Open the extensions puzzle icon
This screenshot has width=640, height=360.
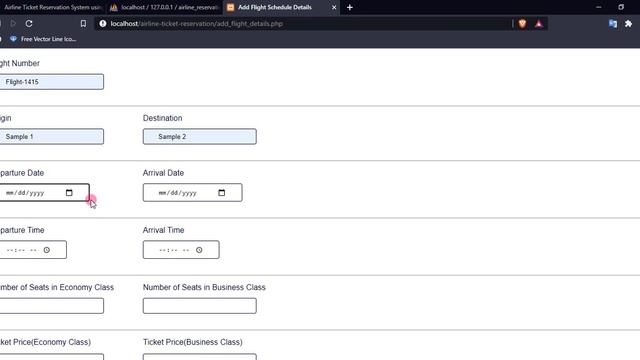click(x=629, y=24)
